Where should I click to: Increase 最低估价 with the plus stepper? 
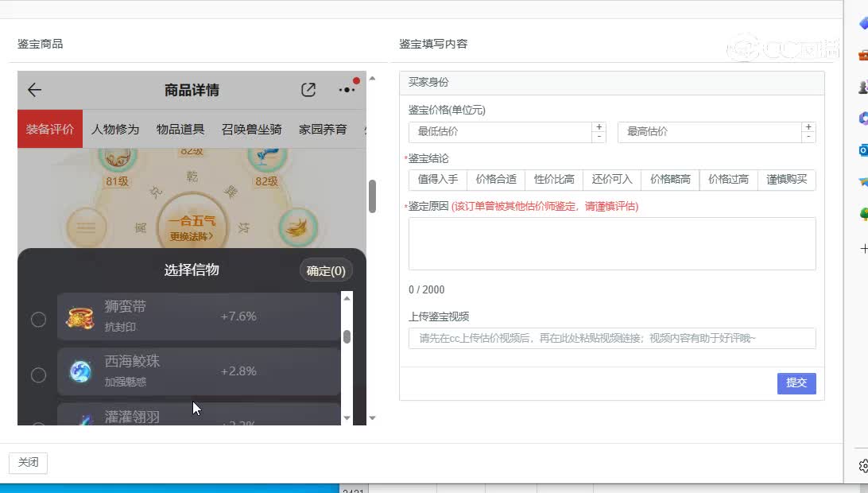coord(599,127)
